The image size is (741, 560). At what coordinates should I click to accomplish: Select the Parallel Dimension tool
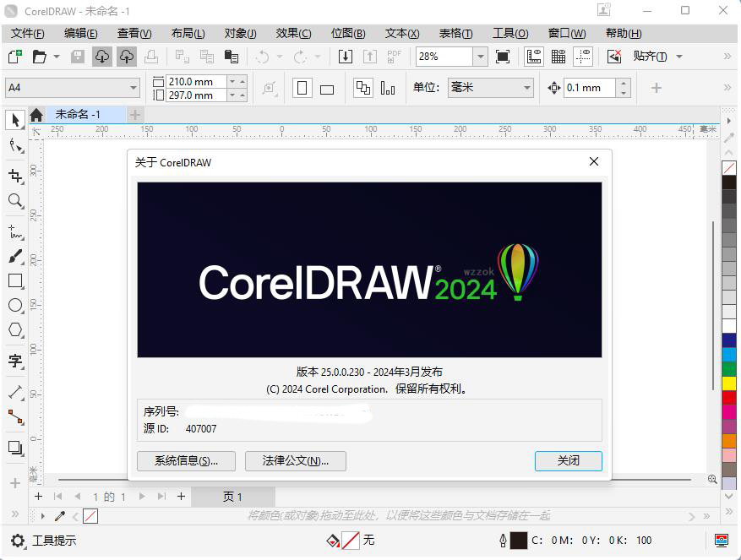(x=15, y=392)
